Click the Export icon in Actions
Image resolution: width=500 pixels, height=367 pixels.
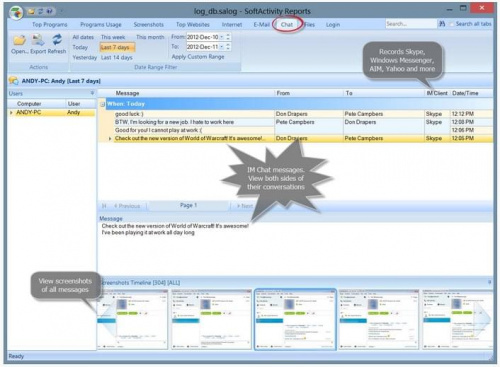38,40
